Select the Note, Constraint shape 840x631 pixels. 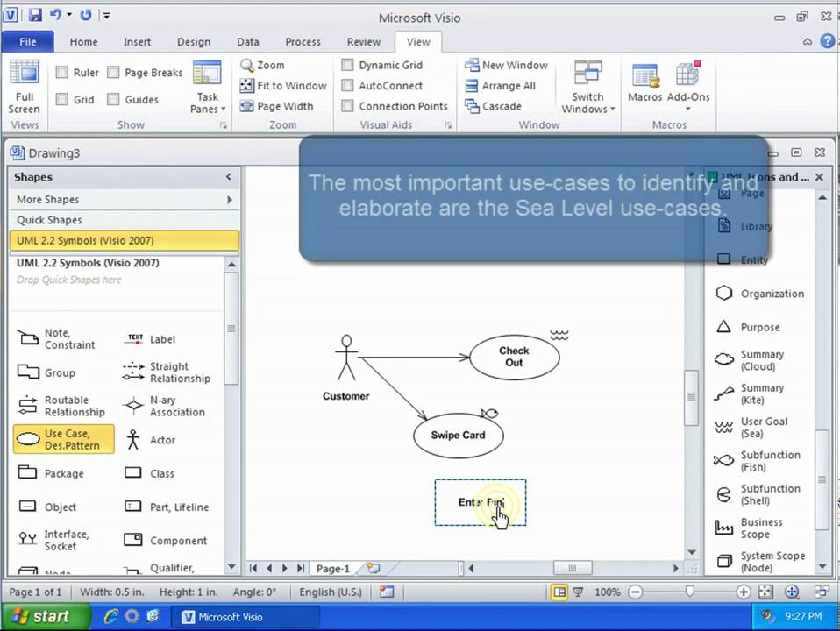[x=56, y=338]
